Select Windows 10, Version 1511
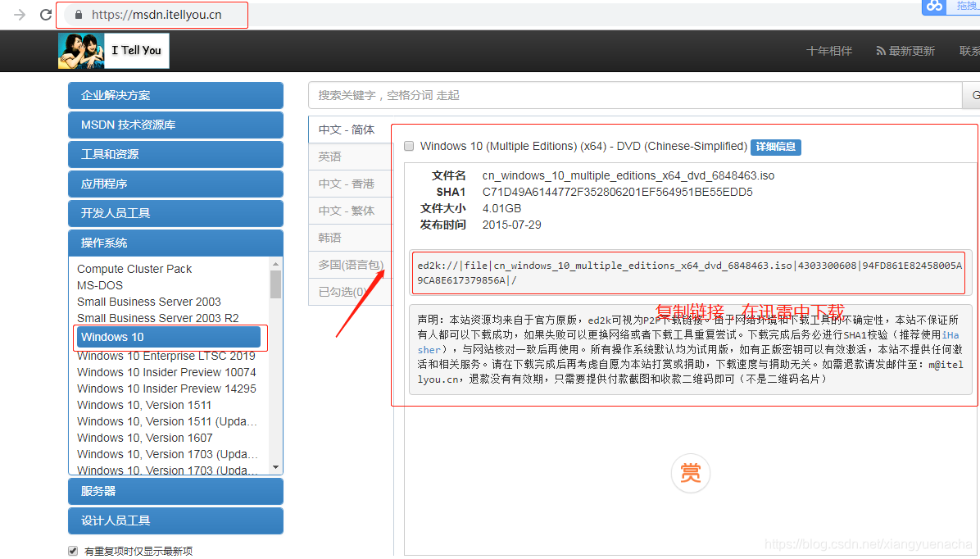 pyautogui.click(x=144, y=405)
